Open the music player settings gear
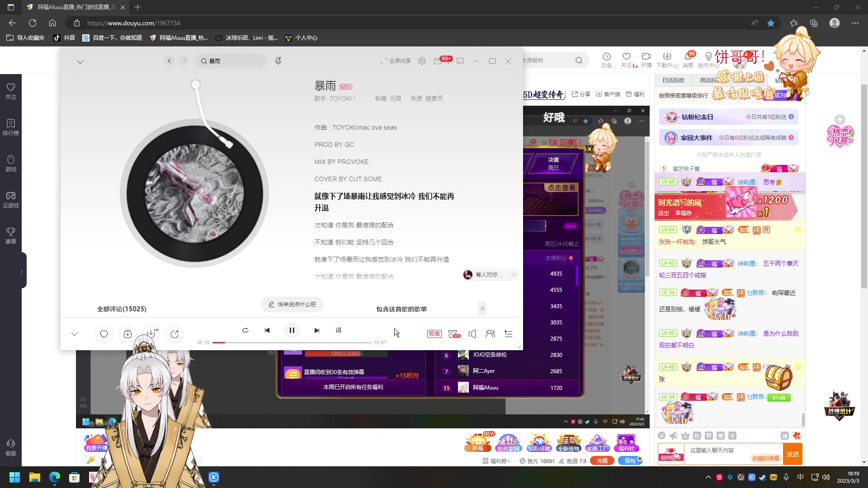868x488 pixels. click(x=422, y=61)
